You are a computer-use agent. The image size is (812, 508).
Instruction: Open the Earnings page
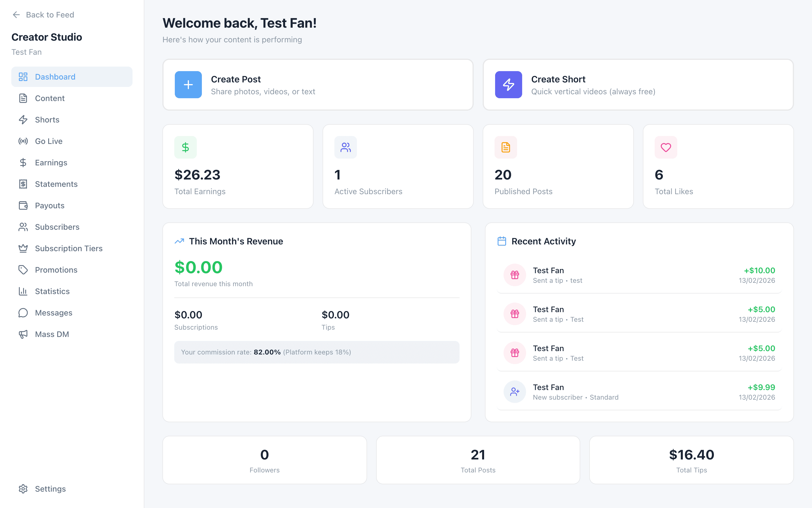pyautogui.click(x=72, y=163)
